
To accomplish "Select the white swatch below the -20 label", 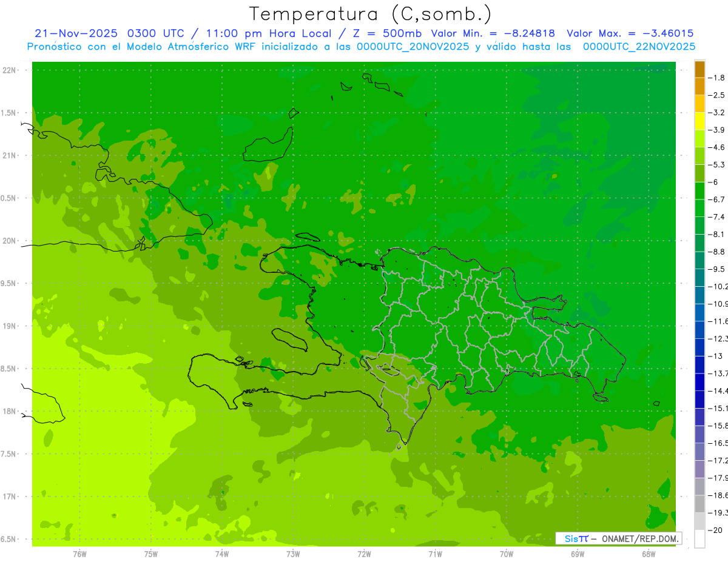I will 699,539.
